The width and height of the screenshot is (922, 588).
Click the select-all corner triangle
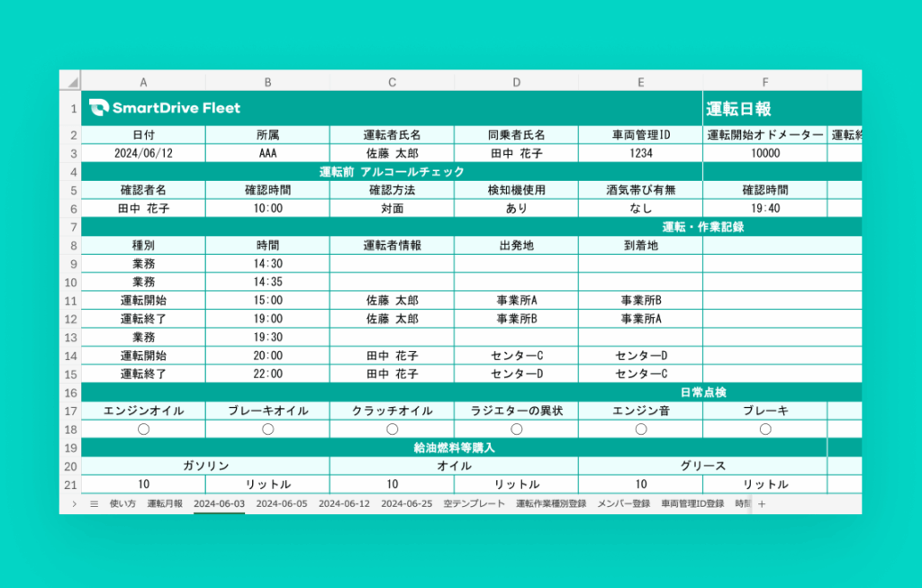[x=70, y=81]
